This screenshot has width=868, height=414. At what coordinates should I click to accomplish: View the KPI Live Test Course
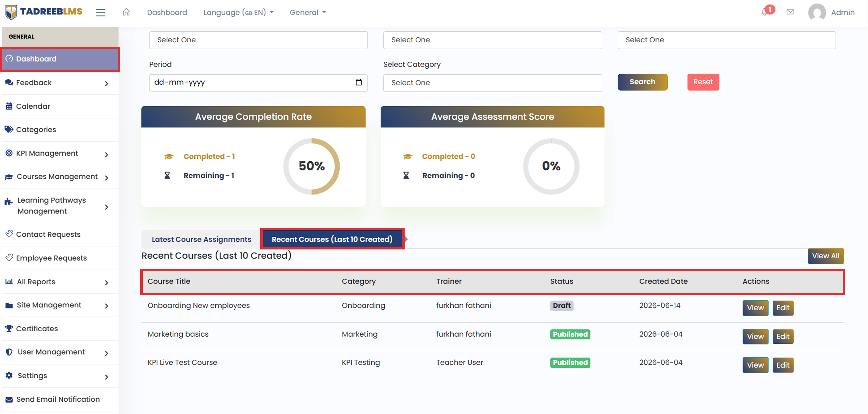point(755,365)
